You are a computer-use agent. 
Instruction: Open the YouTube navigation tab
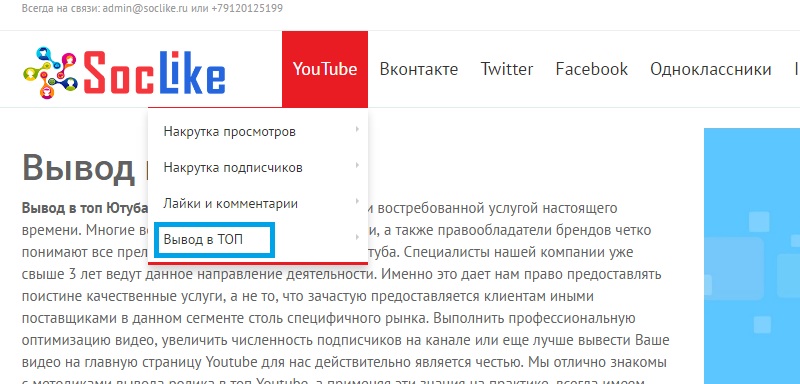click(x=325, y=69)
